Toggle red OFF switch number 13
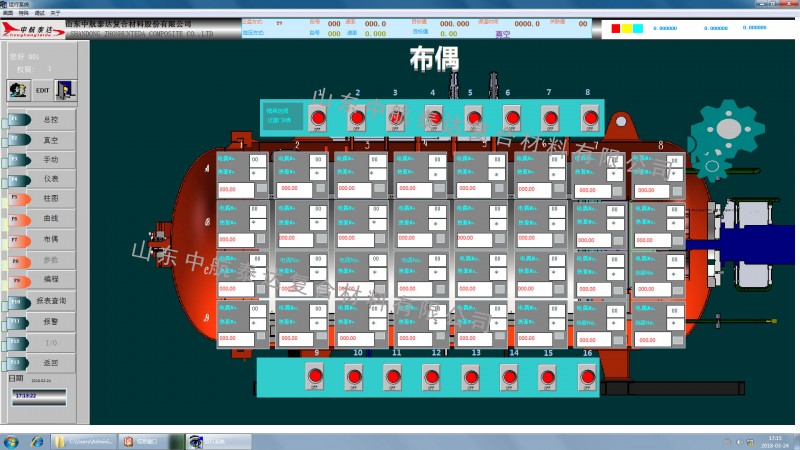Screen dimensions: 800x450 tap(471, 377)
